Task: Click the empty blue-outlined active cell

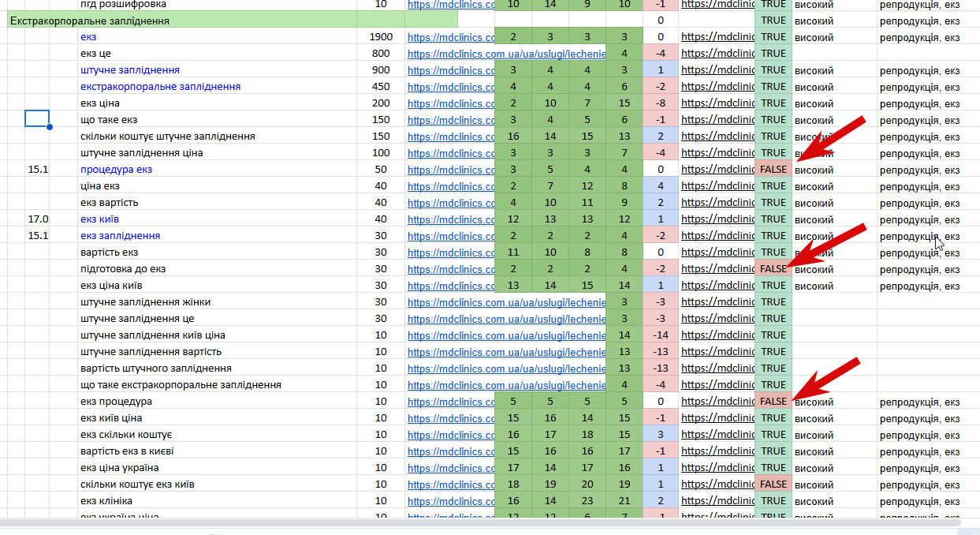Action: pos(37,118)
